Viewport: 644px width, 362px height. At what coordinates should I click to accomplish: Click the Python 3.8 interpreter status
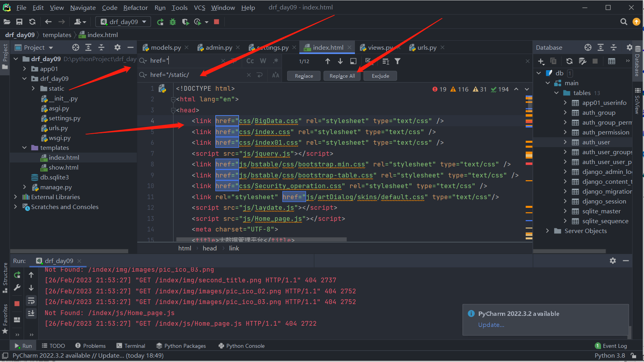point(610,355)
